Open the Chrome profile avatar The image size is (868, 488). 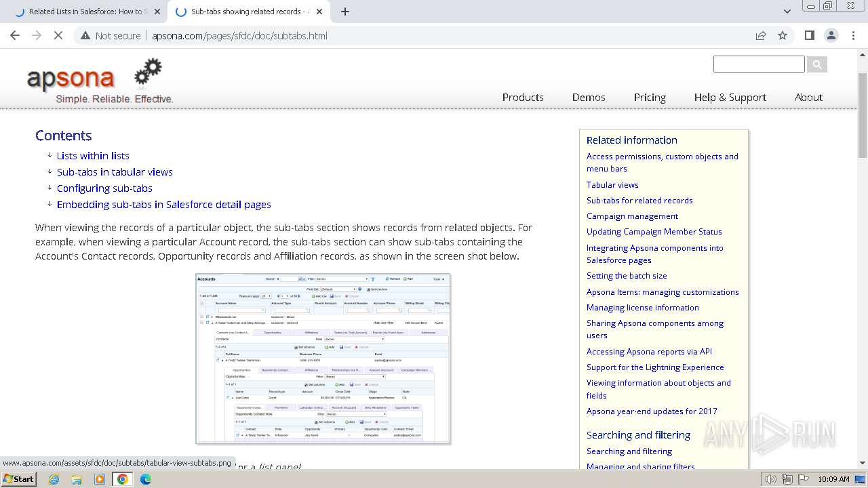(x=831, y=35)
